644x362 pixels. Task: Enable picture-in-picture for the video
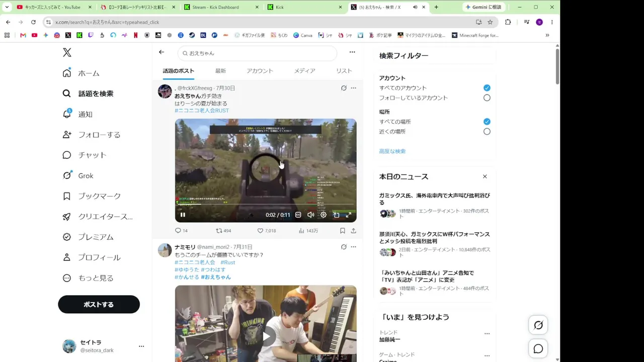[x=336, y=215]
